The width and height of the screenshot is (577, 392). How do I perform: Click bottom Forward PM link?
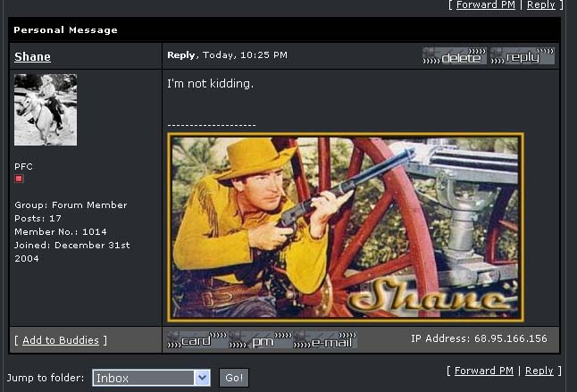(x=484, y=371)
